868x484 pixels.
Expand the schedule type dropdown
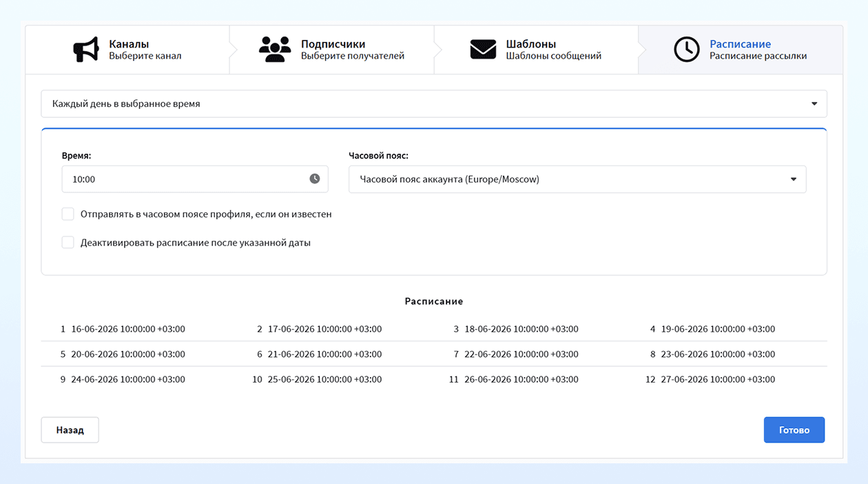pyautogui.click(x=434, y=103)
